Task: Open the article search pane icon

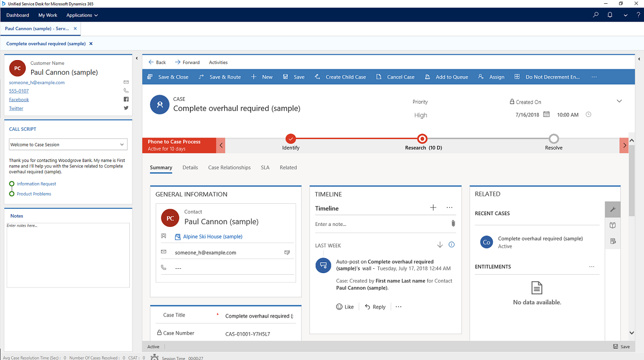Action: pyautogui.click(x=612, y=241)
